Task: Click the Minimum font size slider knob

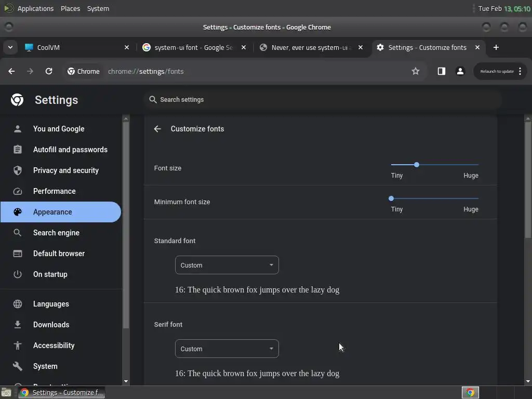Action: [x=391, y=198]
